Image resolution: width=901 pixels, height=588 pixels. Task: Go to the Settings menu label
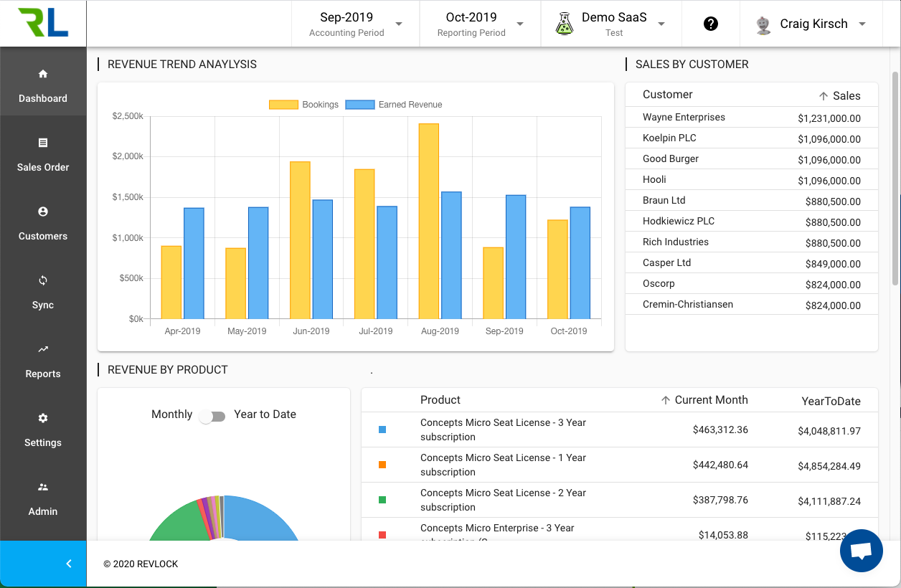point(43,442)
